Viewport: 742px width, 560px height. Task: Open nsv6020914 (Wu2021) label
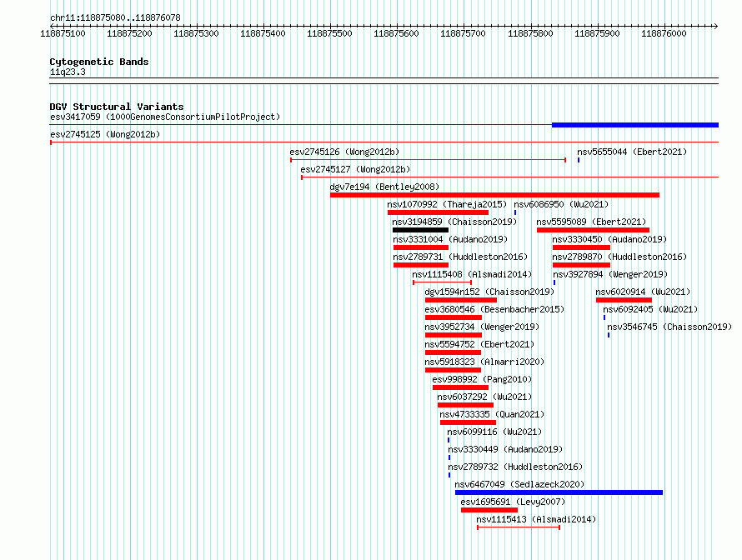643,292
